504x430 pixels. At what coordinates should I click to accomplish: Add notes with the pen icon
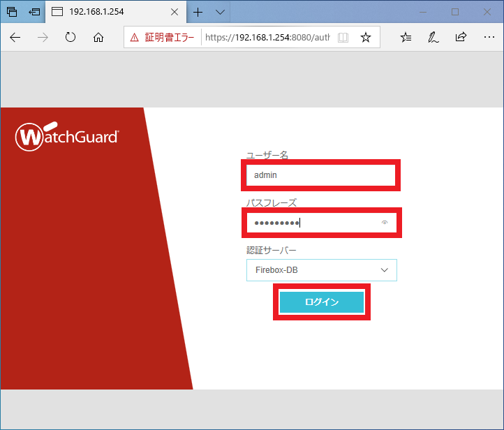(x=433, y=37)
